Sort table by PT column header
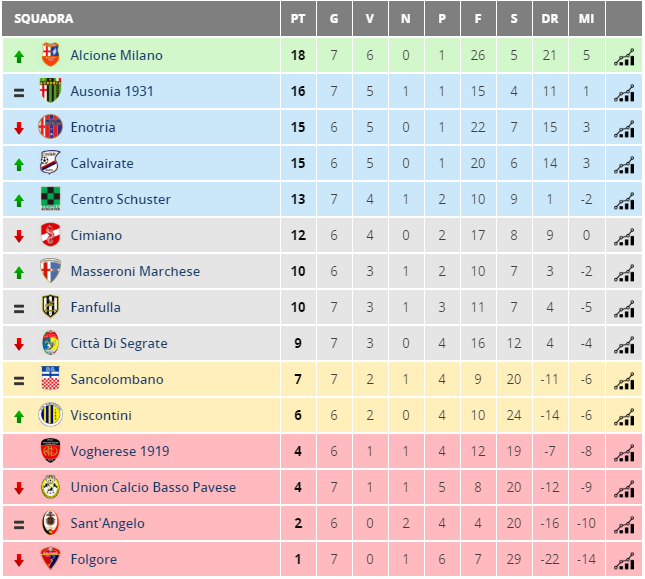The height and width of the screenshot is (579, 645). pyautogui.click(x=298, y=19)
